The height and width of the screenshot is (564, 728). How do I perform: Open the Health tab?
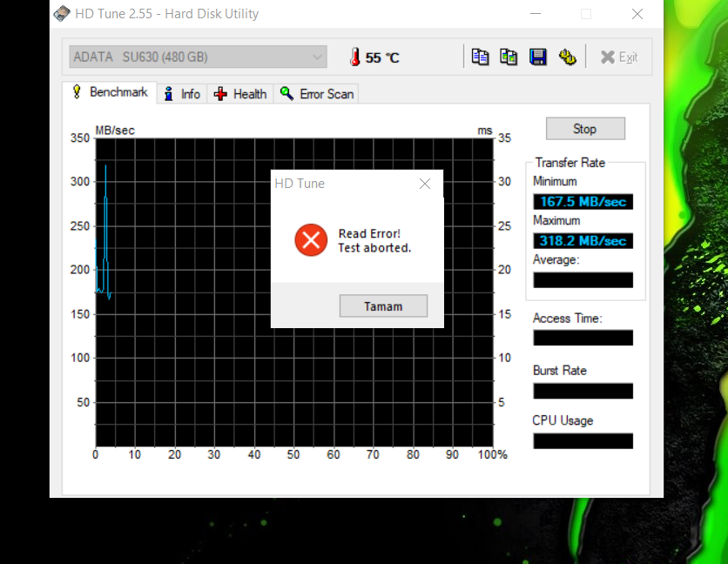point(240,94)
